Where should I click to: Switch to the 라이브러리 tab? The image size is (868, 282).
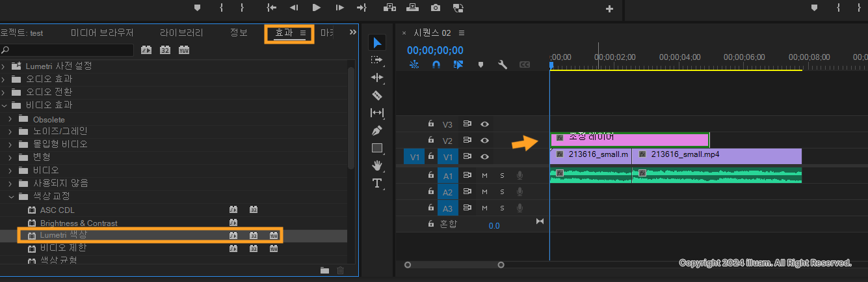point(181,33)
